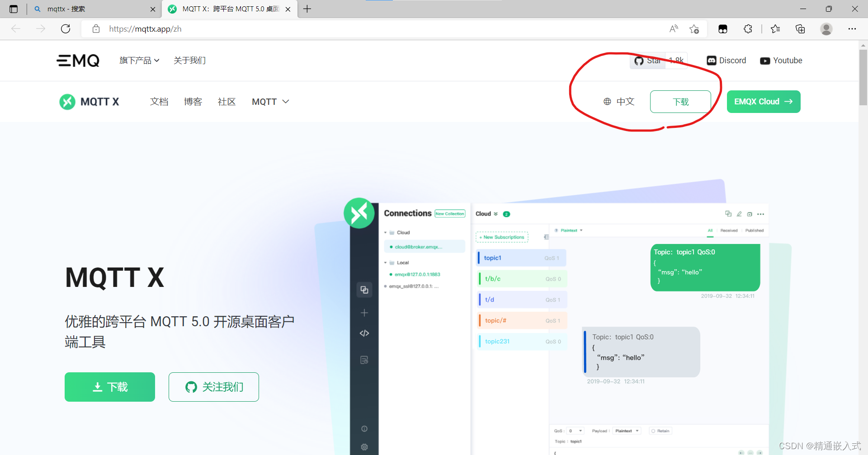Click the Discord logo icon
This screenshot has height=455, width=868.
click(712, 61)
